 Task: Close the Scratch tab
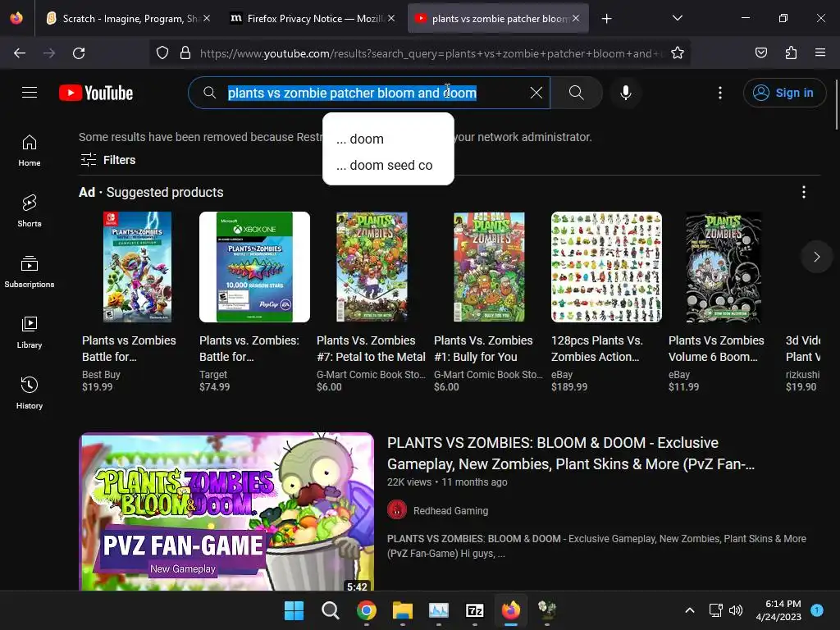coord(207,18)
